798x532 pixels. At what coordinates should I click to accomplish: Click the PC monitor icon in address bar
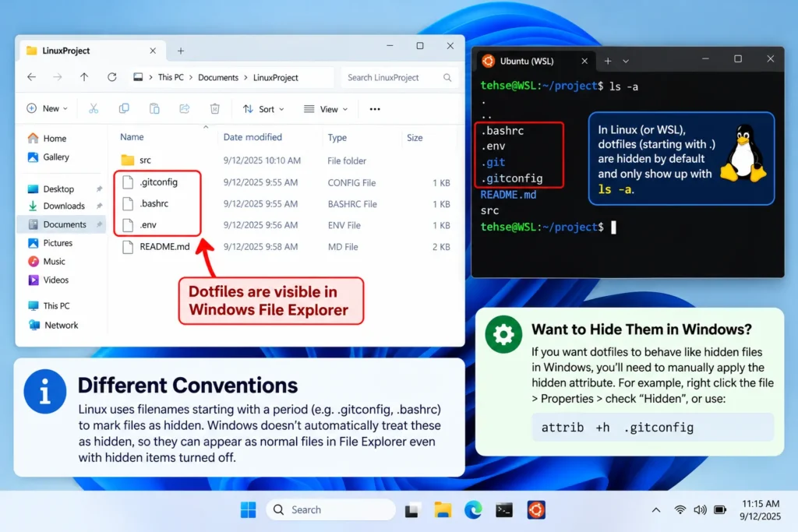pyautogui.click(x=138, y=77)
